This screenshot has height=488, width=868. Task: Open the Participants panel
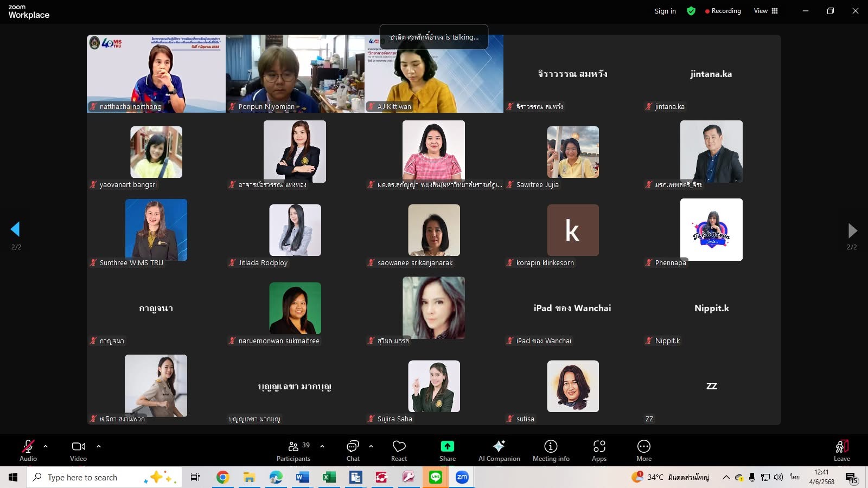point(293,450)
